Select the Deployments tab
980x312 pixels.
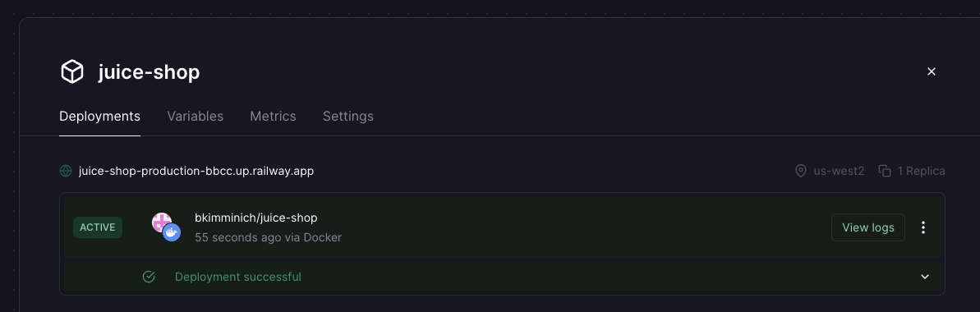[100, 117]
